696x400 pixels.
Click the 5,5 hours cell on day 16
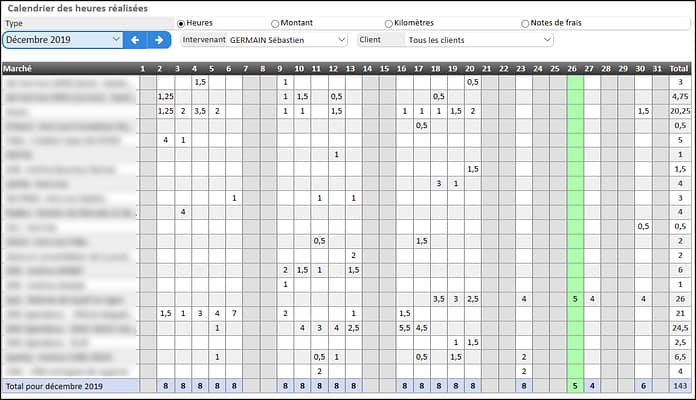click(x=404, y=327)
